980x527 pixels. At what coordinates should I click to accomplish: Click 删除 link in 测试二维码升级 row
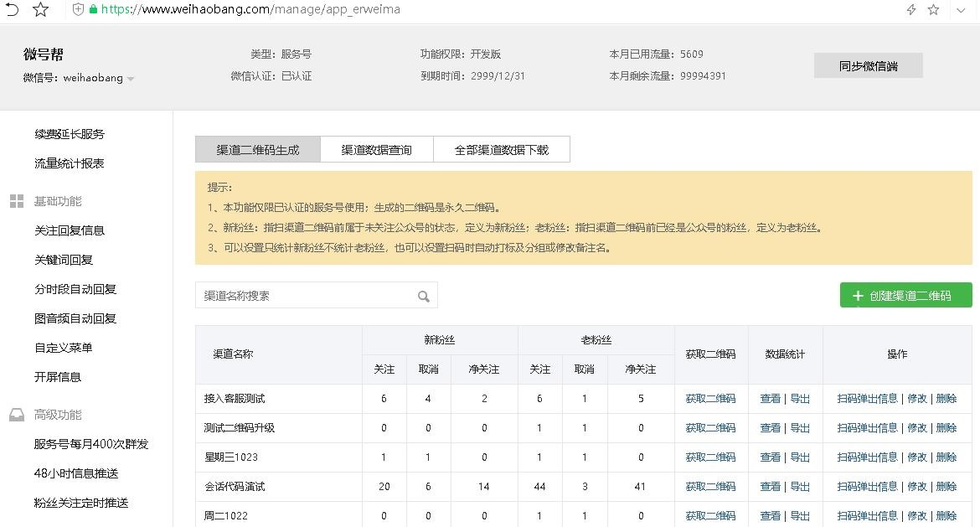[x=946, y=427]
